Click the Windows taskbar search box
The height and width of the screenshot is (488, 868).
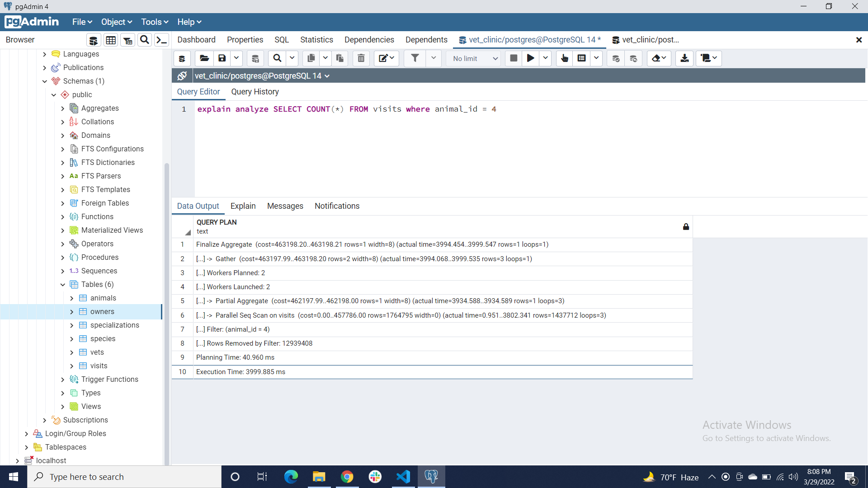click(x=124, y=477)
